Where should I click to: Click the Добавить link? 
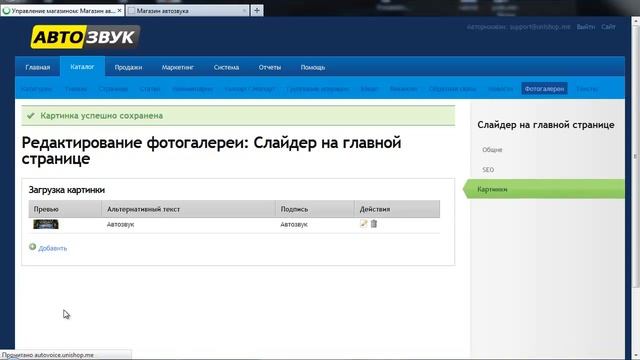tap(53, 248)
